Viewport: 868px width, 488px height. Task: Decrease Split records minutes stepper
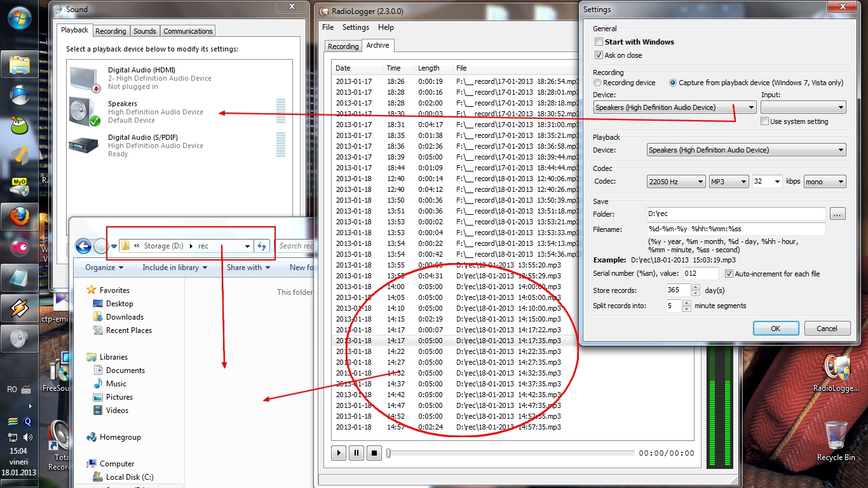pos(686,309)
